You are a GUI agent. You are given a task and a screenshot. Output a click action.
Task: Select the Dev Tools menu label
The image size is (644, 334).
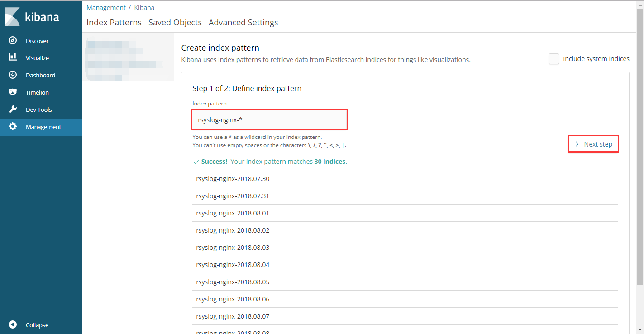click(x=38, y=110)
